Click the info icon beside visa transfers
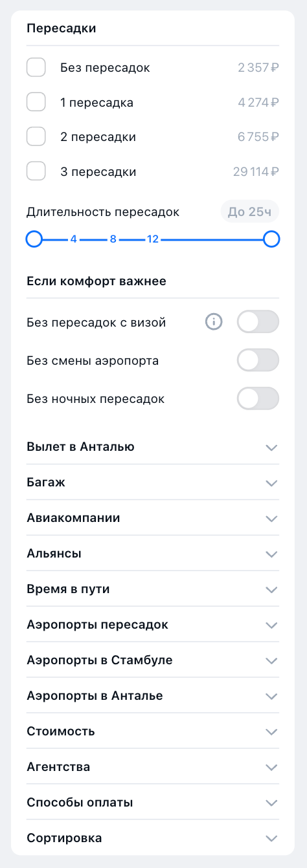This screenshot has width=307, height=868. click(x=214, y=321)
